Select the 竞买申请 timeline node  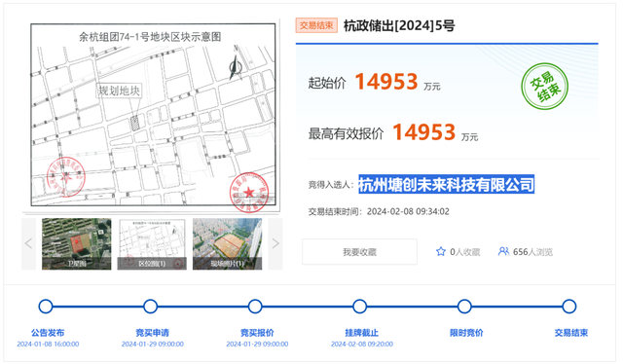pos(150,307)
